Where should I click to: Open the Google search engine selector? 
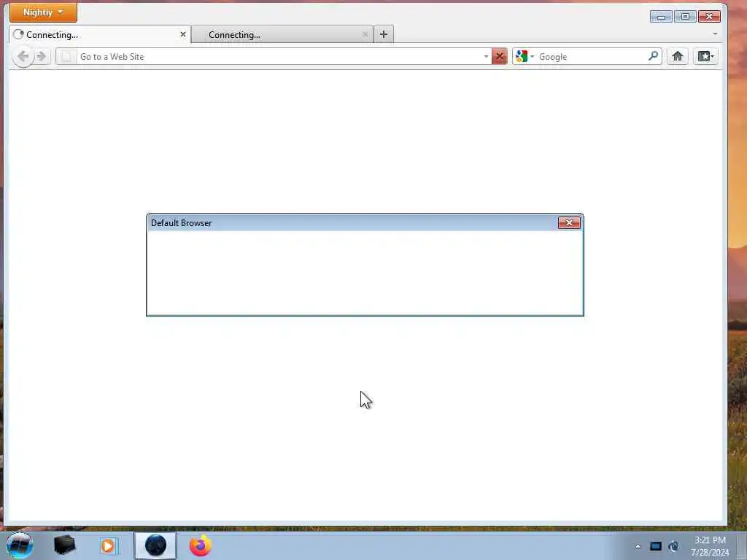pos(525,57)
